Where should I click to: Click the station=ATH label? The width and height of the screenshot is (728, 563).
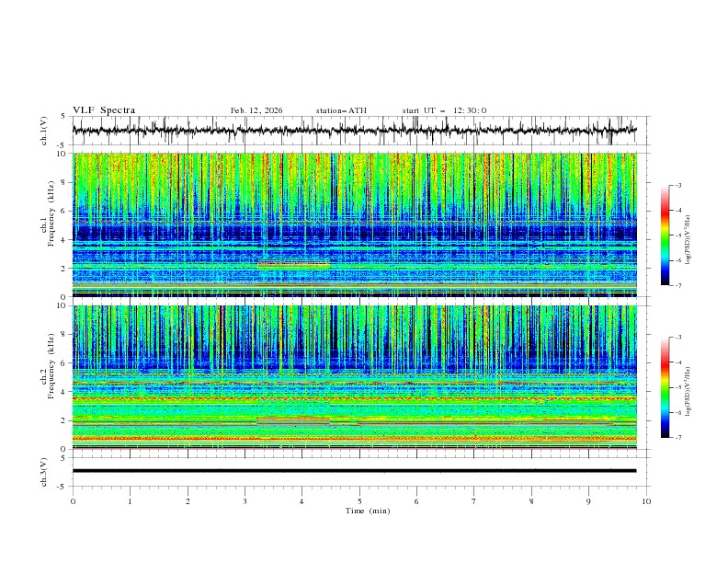[341, 110]
